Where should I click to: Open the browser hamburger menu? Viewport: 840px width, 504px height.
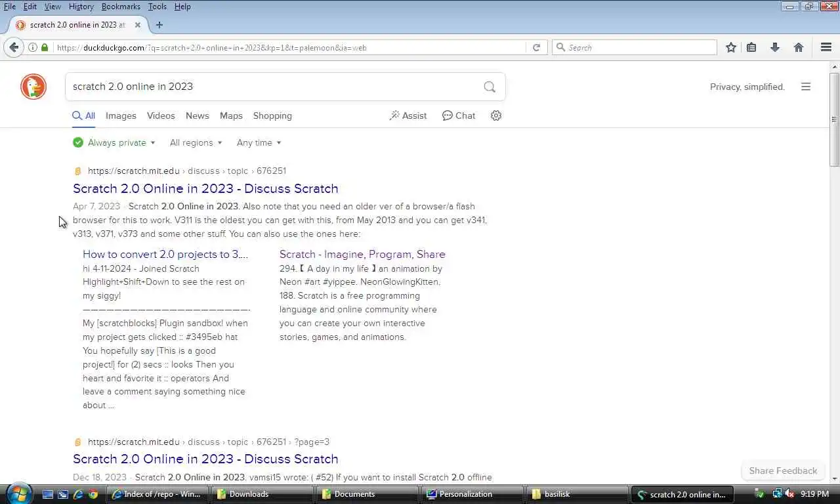point(826,47)
